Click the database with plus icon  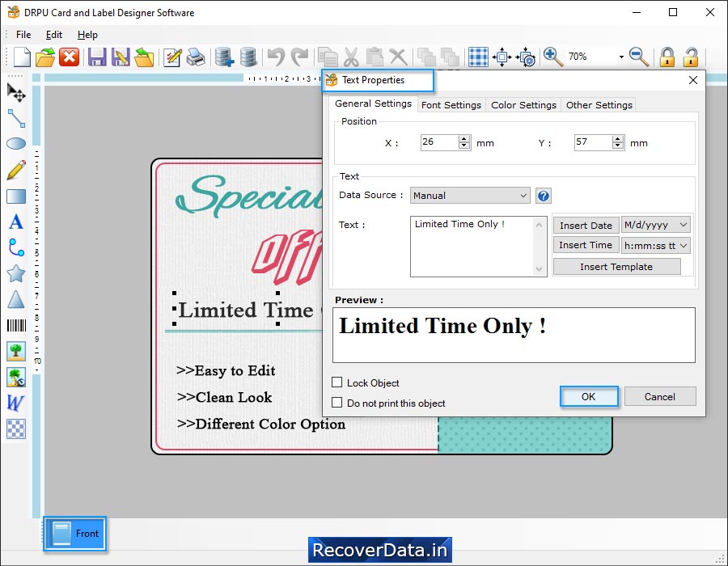(x=224, y=57)
